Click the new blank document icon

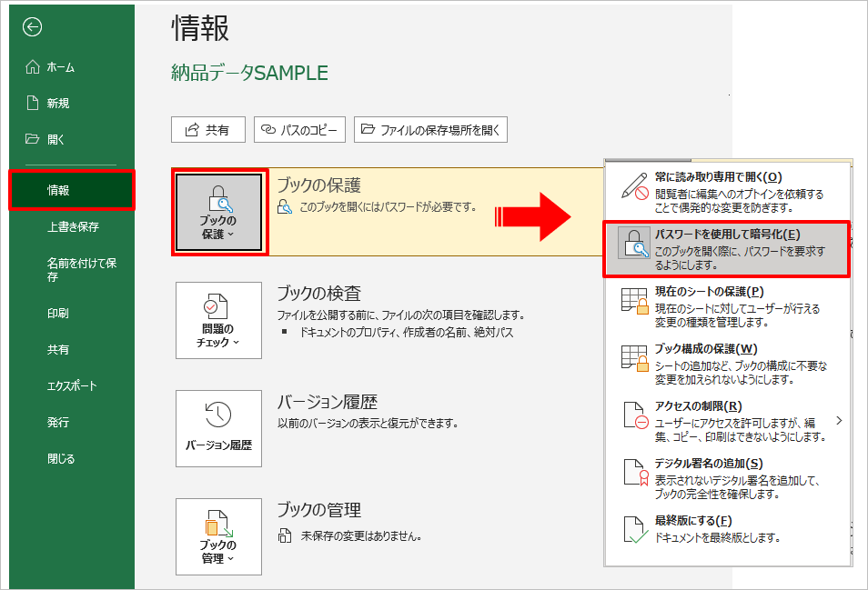coord(33,103)
